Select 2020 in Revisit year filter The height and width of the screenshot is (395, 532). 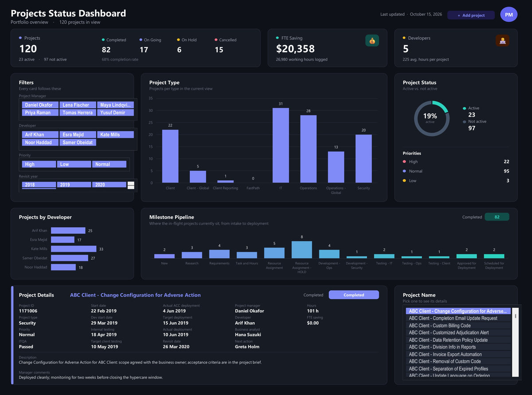tap(109, 185)
